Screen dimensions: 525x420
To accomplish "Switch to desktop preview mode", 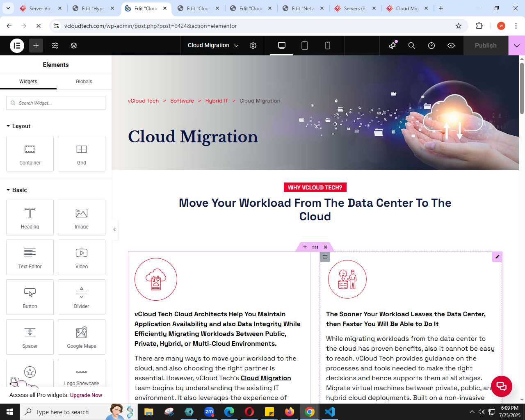I will (x=282, y=46).
